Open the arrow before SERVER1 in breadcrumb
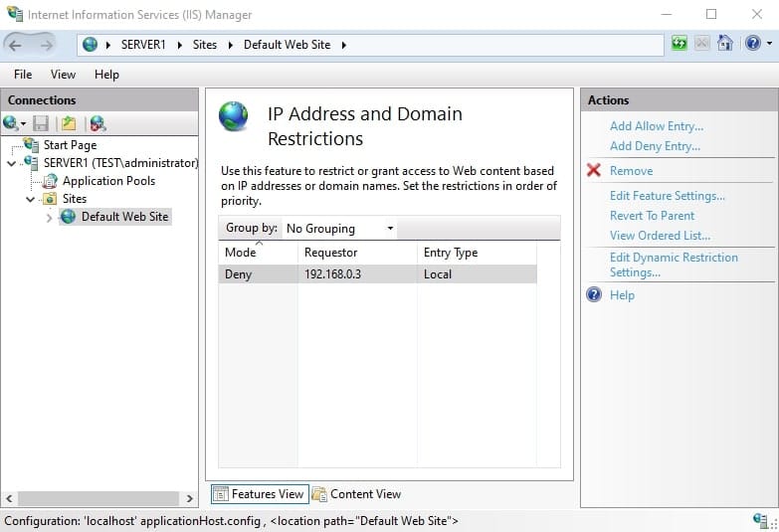 pos(107,45)
